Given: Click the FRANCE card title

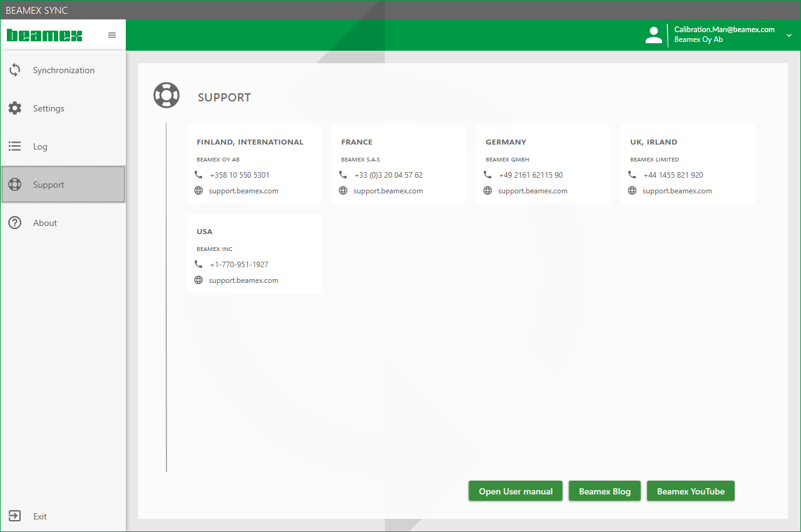Looking at the screenshot, I should (357, 142).
